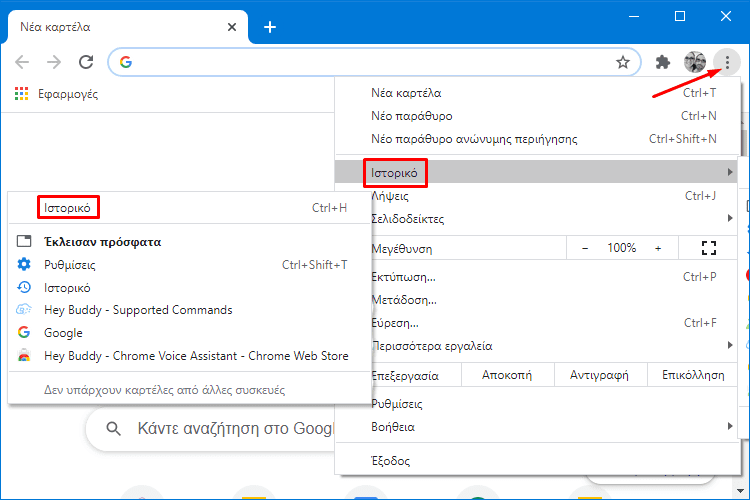Open Ιστορικό in main Chrome menu

pos(537,172)
